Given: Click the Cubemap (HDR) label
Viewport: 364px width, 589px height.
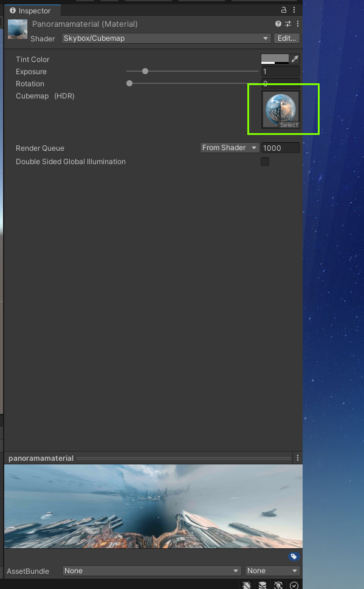Looking at the screenshot, I should [x=45, y=96].
